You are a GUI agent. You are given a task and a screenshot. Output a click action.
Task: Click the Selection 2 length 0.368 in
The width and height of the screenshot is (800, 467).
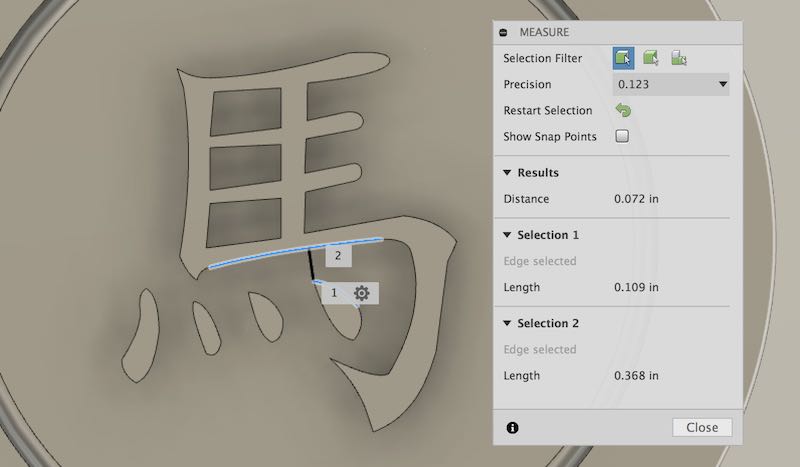tap(636, 376)
